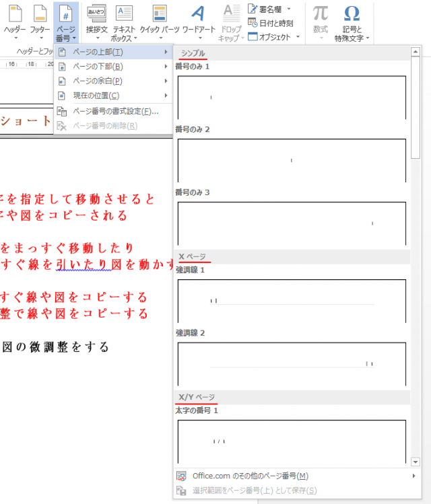Select the 番号のみ 1 page number preview
This screenshot has width=431, height=504.
click(292, 98)
